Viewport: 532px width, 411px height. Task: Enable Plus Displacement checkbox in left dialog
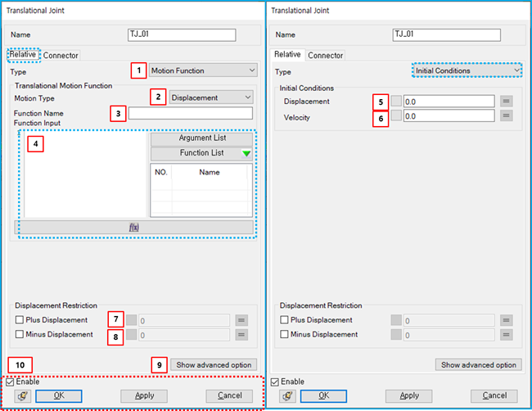point(20,319)
